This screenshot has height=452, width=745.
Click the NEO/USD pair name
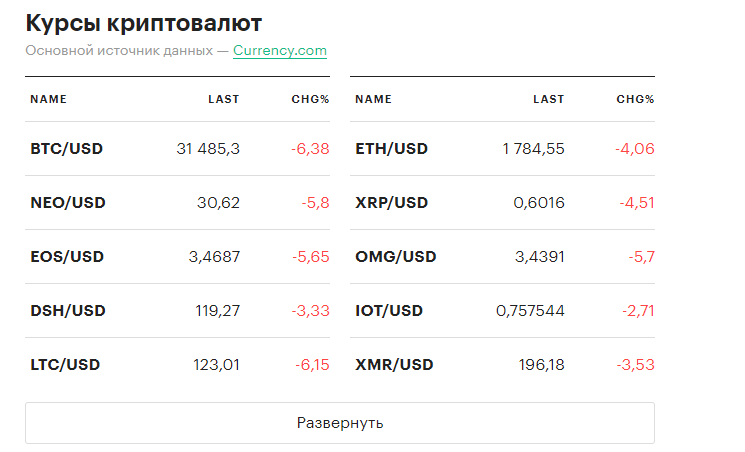click(67, 203)
